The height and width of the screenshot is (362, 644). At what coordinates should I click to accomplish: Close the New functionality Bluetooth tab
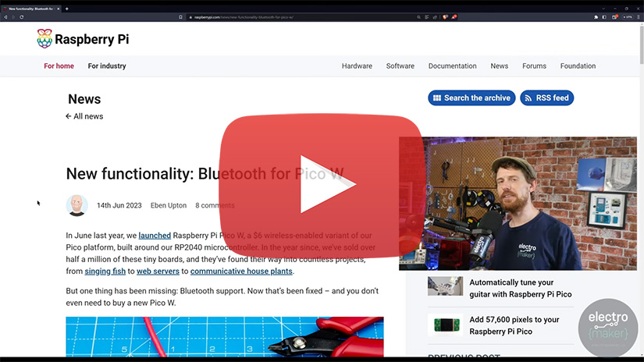tap(59, 9)
